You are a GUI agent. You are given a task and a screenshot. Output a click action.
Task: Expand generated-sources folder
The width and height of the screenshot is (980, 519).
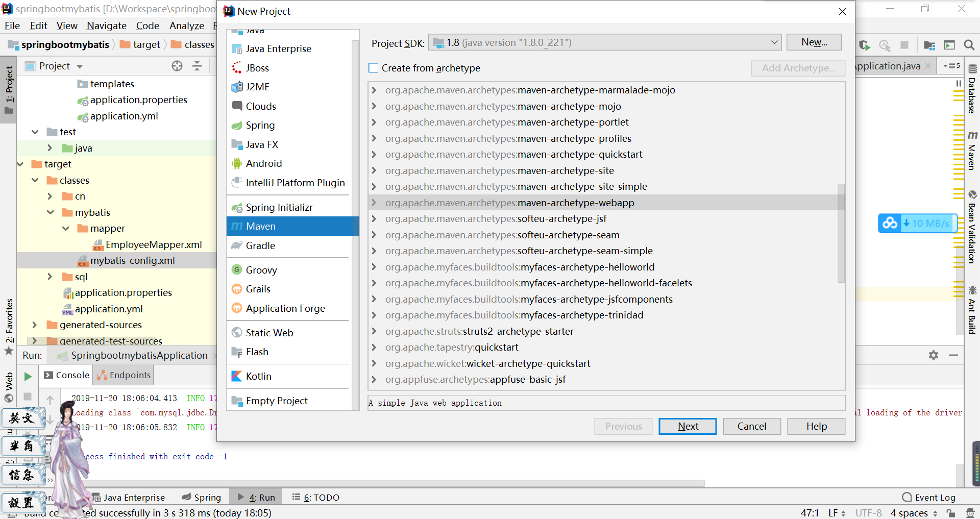34,325
